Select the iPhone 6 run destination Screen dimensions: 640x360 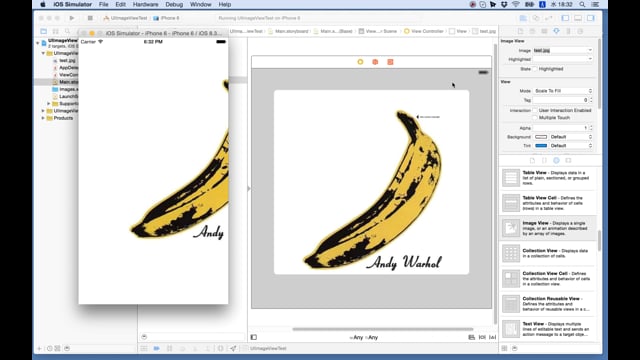point(167,18)
